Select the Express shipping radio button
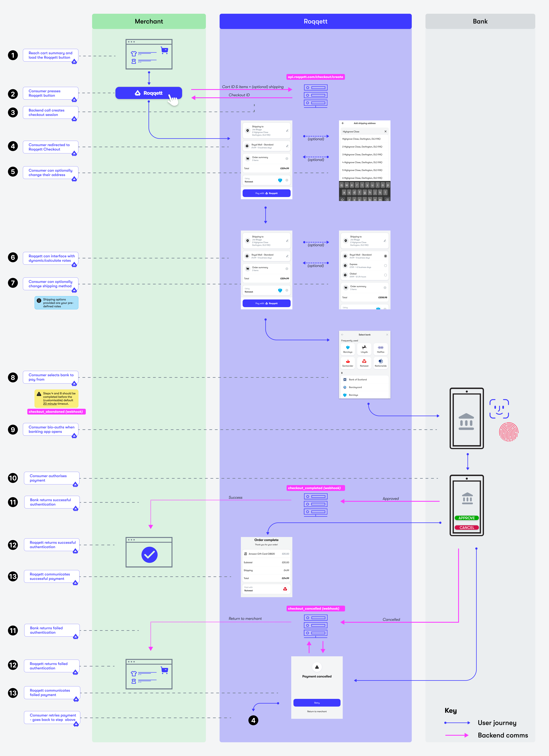Image resolution: width=549 pixels, height=756 pixels. 385,266
